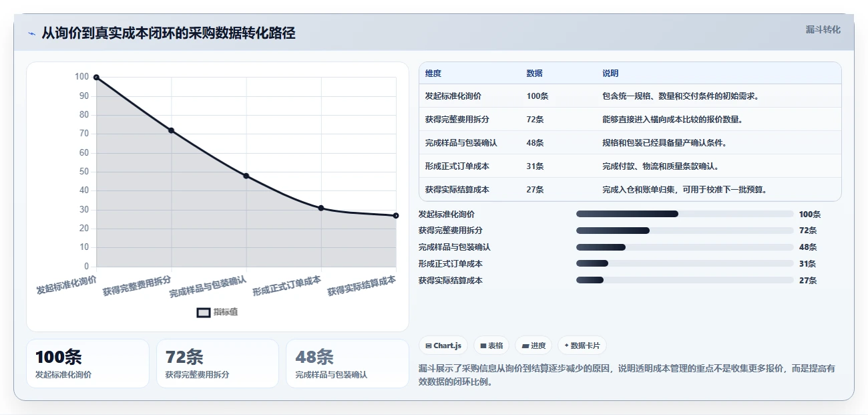
Task: Click table cell 形成正式订单成本
Action: (457, 166)
